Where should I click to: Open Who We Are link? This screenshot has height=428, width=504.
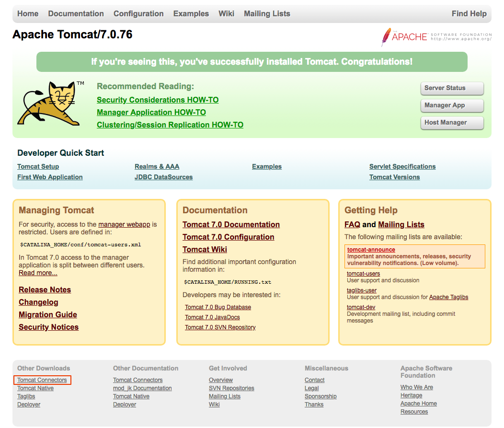417,387
